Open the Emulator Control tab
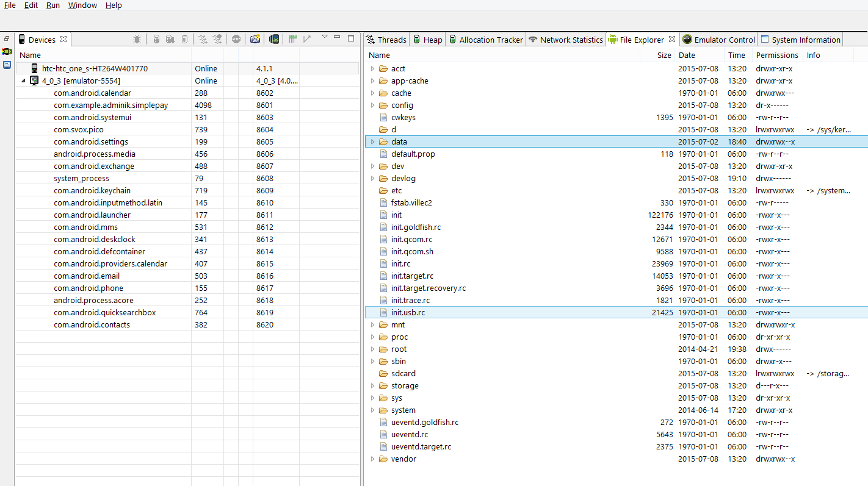The width and height of the screenshot is (868, 486). 719,40
